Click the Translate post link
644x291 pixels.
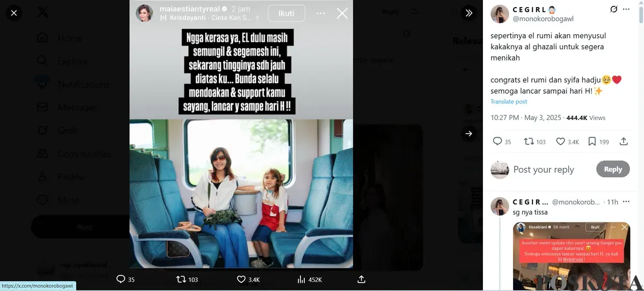coord(509,101)
